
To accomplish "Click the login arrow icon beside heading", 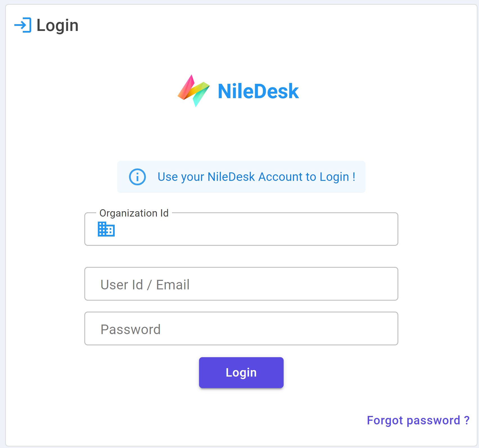I will (23, 25).
